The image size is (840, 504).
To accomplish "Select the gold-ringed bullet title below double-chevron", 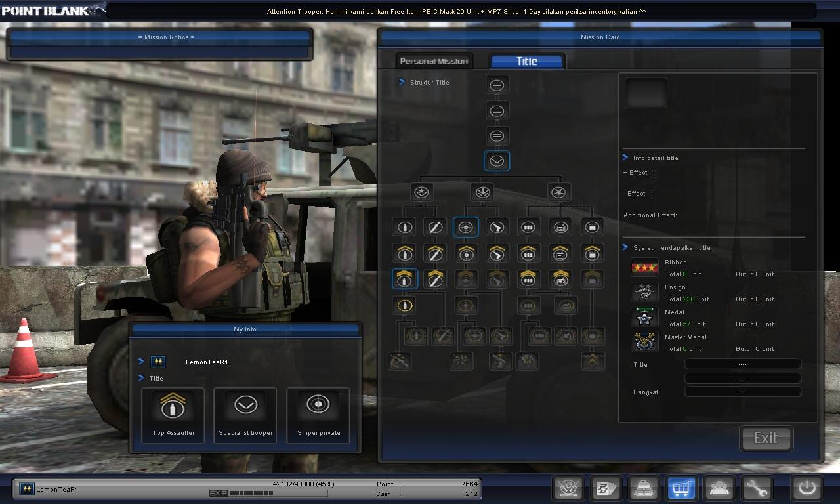I will [404, 305].
